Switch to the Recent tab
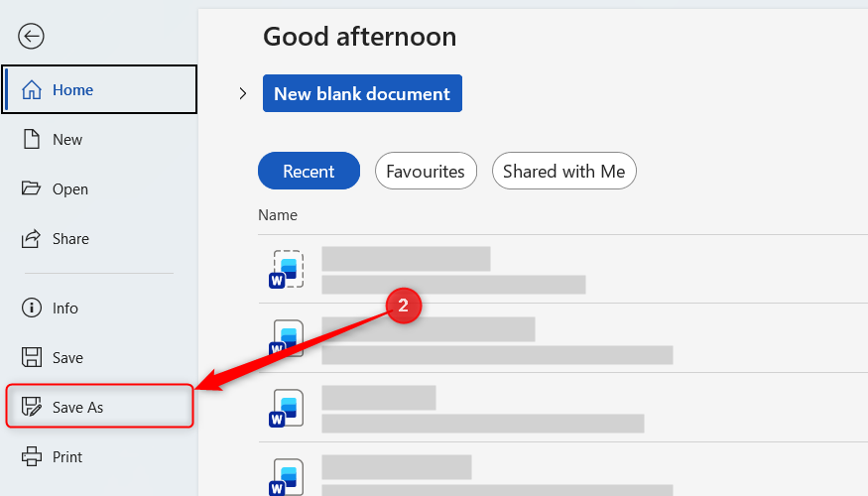This screenshot has height=496, width=868. 309,171
